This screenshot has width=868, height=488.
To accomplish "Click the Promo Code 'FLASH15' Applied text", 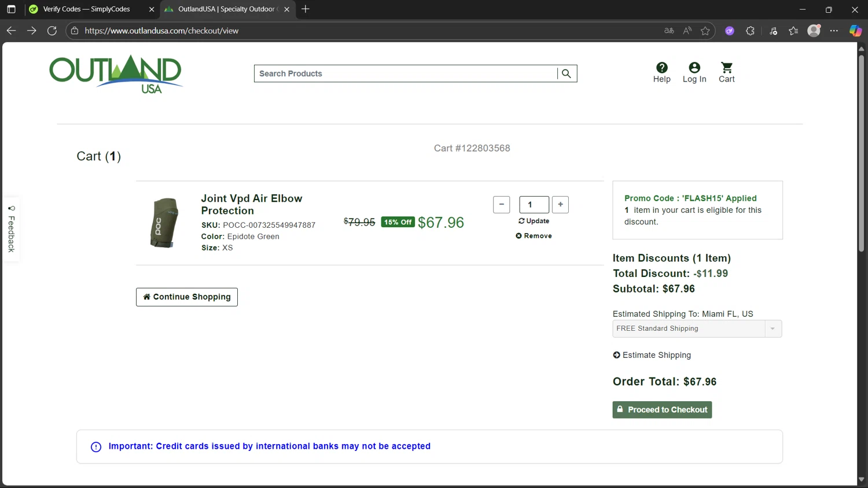I will click(x=690, y=198).
